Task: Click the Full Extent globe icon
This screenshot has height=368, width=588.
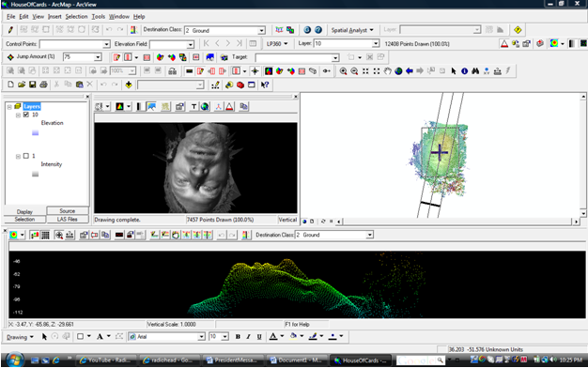Action: (x=398, y=70)
